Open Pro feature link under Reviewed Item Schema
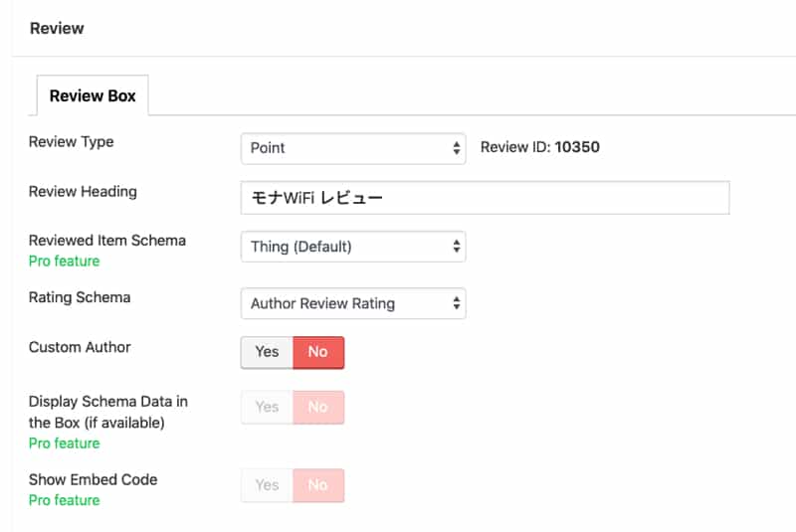 click(x=64, y=262)
